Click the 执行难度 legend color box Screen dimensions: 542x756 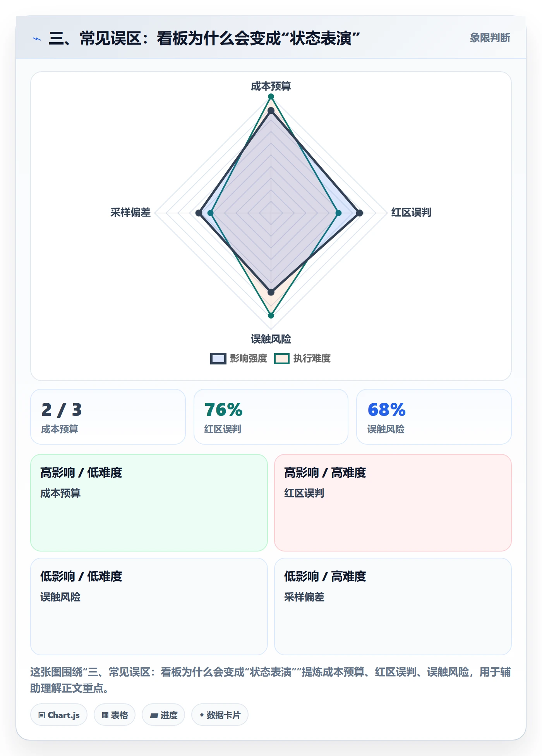click(282, 359)
